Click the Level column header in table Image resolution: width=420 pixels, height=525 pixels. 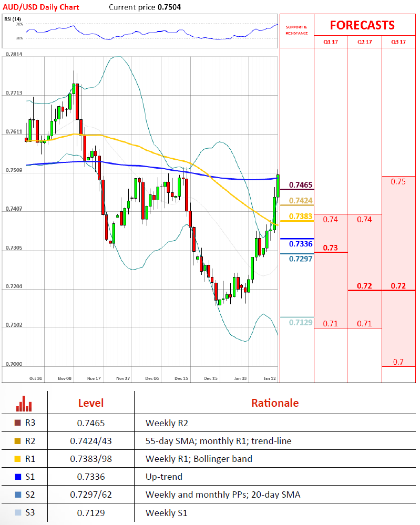coord(90,403)
